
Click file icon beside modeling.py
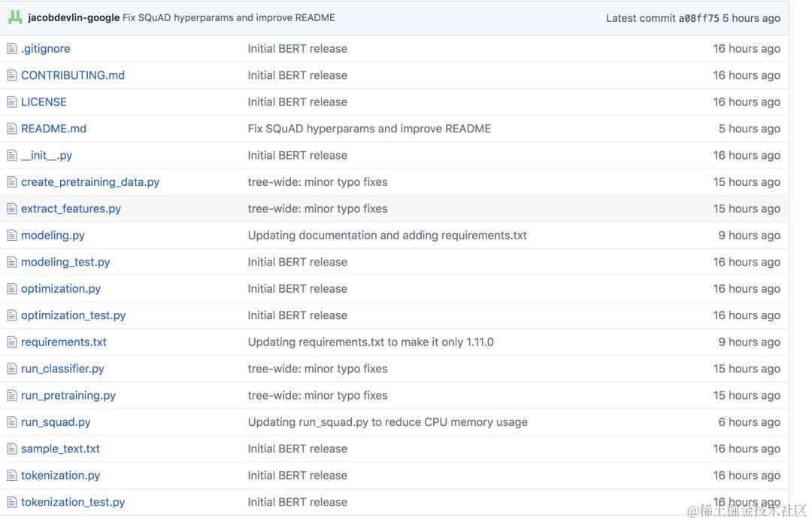click(x=12, y=236)
